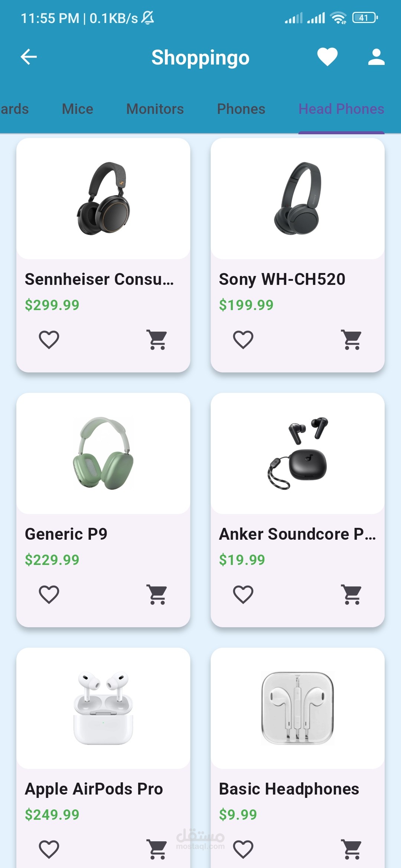Open the Monitors category tab
Image resolution: width=401 pixels, height=868 pixels.
click(x=155, y=109)
